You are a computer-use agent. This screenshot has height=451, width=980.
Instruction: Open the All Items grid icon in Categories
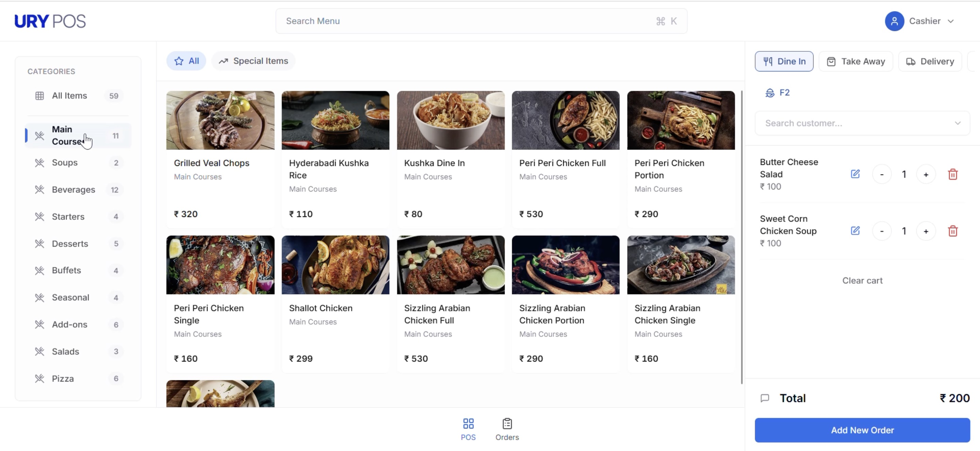[x=39, y=96]
